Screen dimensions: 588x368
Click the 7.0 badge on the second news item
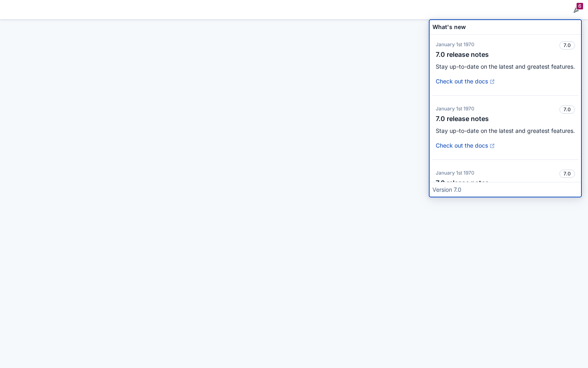coord(567,110)
